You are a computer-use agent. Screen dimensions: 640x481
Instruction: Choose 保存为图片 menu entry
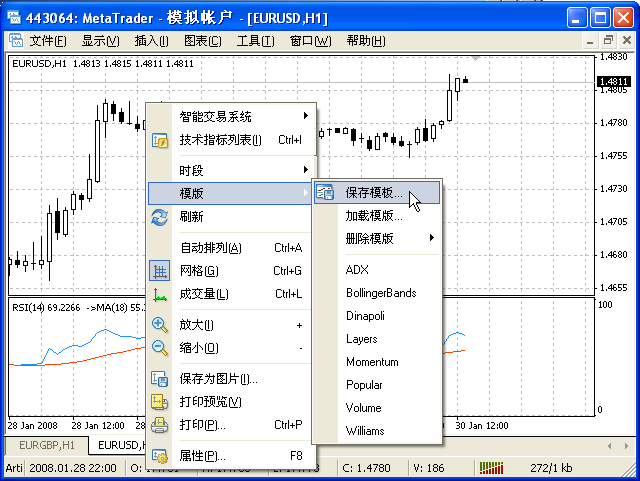[x=231, y=379]
